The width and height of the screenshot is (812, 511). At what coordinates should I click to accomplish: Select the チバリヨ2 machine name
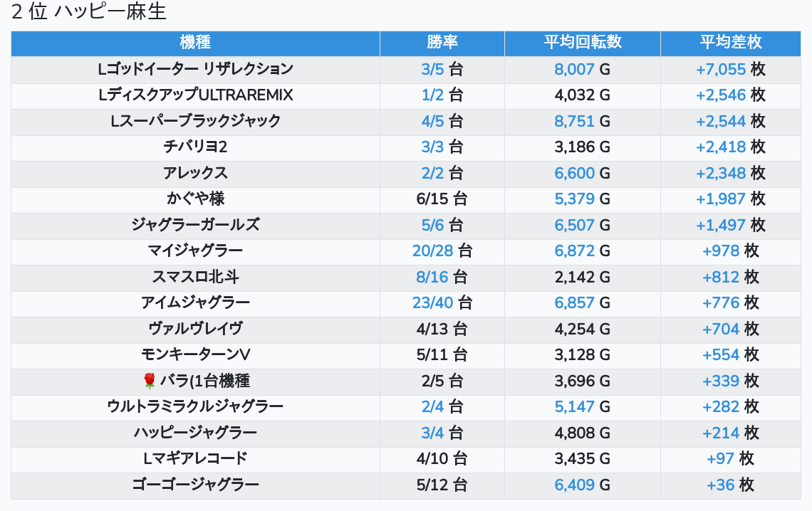click(195, 147)
